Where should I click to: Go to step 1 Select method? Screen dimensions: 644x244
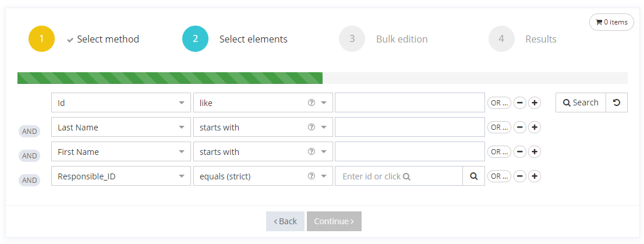pos(41,39)
